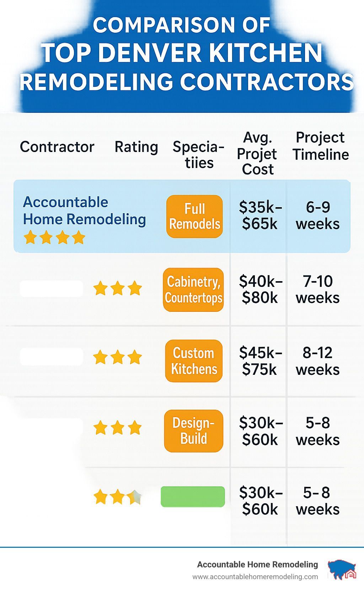Screen dimensions: 364x593
Task: Click the Cabinetry, Countertops orange badge
Action: click(x=193, y=290)
